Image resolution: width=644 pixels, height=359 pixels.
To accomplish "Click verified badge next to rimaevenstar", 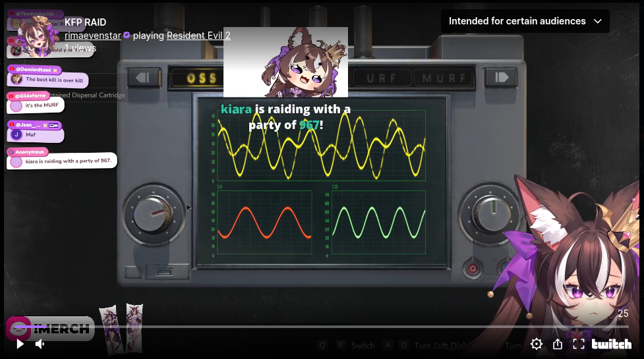I will click(127, 36).
